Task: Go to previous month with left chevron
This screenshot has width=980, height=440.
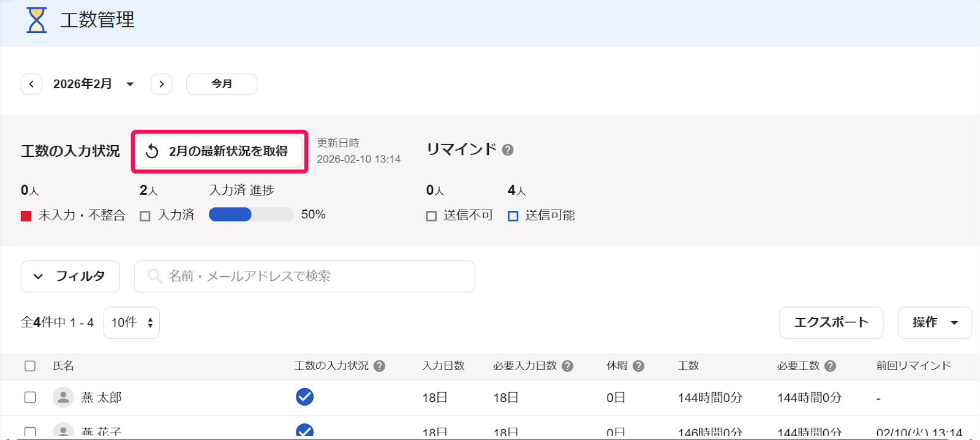Action: point(31,84)
